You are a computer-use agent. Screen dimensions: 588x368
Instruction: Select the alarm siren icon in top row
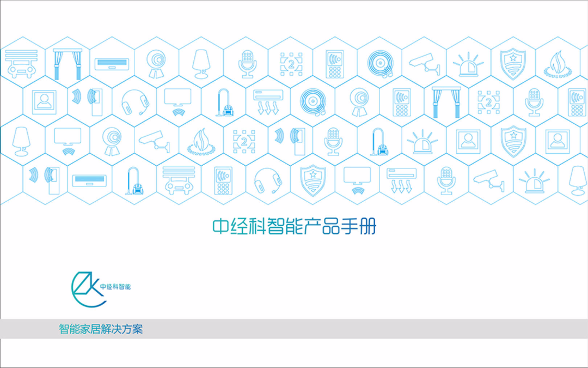click(x=469, y=64)
